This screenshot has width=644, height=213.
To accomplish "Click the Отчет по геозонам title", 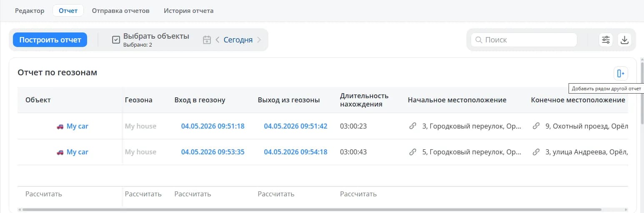I will click(57, 72).
